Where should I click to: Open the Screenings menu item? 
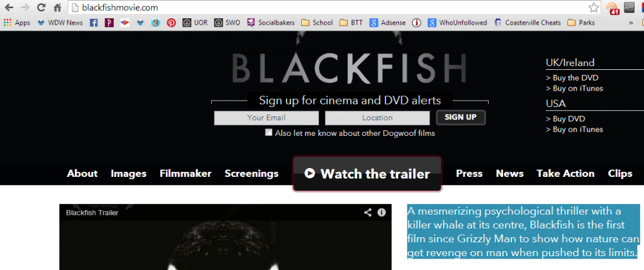click(252, 174)
